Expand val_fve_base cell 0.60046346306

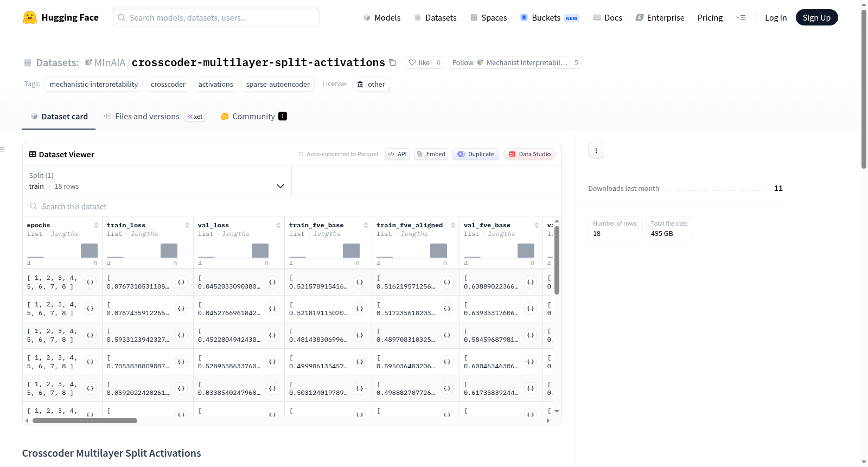point(531,362)
